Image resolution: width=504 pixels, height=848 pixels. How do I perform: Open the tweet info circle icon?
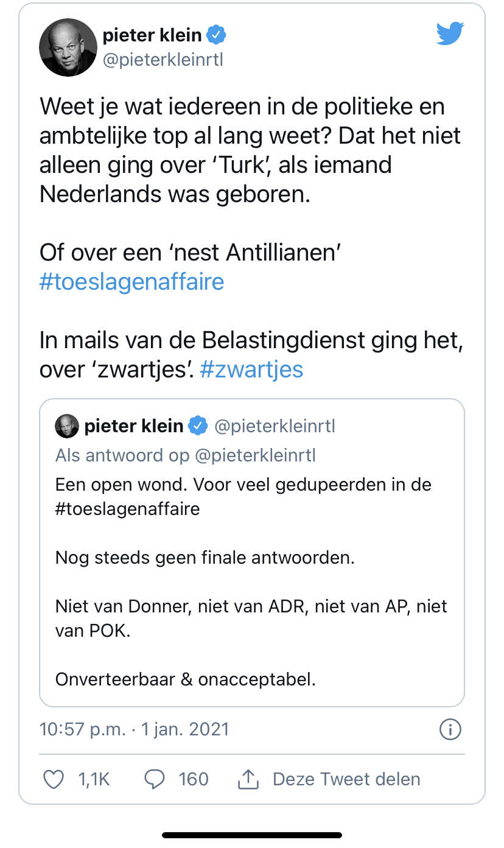coord(450,729)
